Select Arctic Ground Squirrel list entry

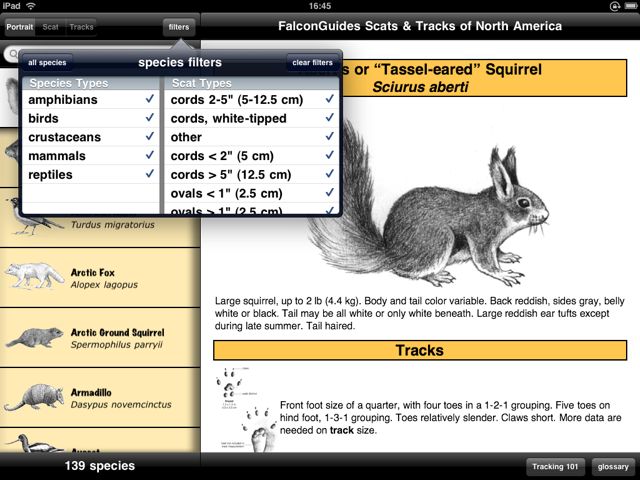pyautogui.click(x=100, y=338)
